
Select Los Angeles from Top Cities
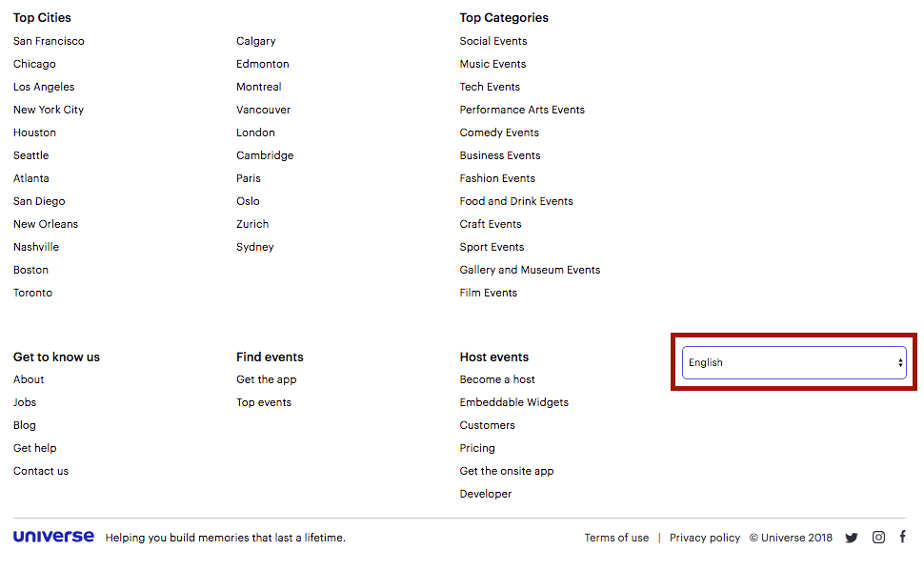tap(44, 87)
